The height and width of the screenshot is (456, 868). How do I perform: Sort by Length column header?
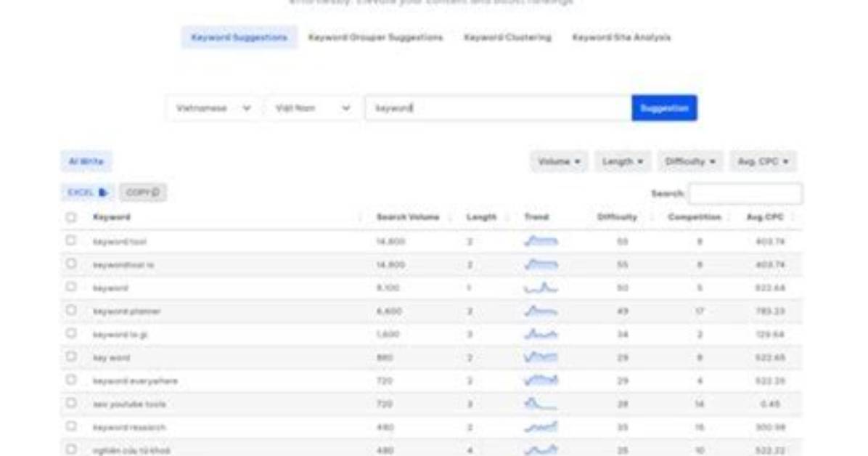[x=481, y=217]
